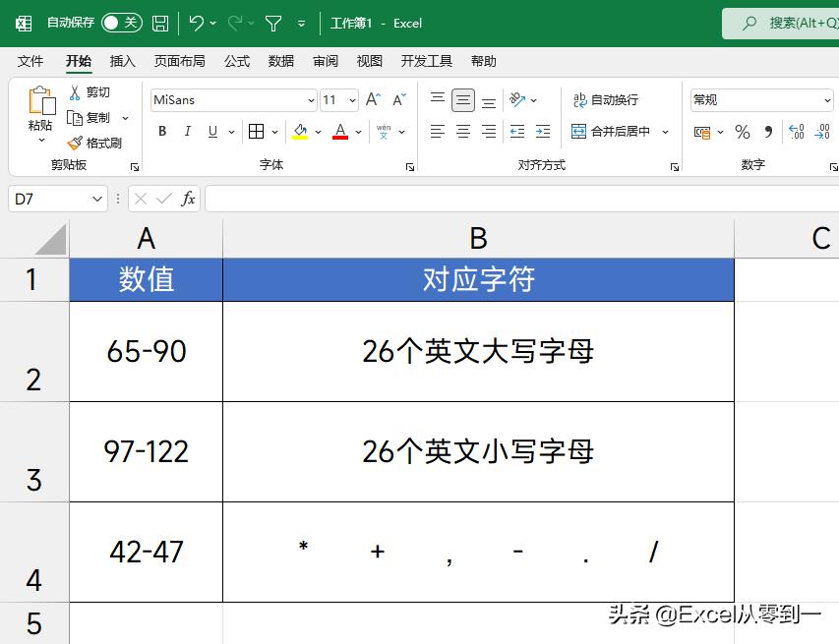Image resolution: width=839 pixels, height=644 pixels.
Task: Apply Percent Style number format
Action: point(743,131)
